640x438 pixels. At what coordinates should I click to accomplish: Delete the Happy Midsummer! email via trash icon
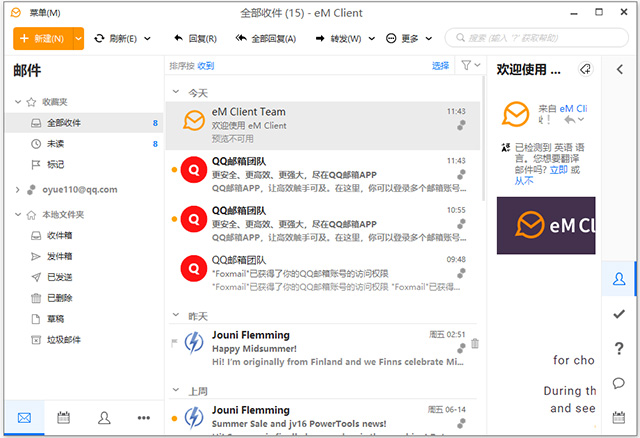point(475,343)
